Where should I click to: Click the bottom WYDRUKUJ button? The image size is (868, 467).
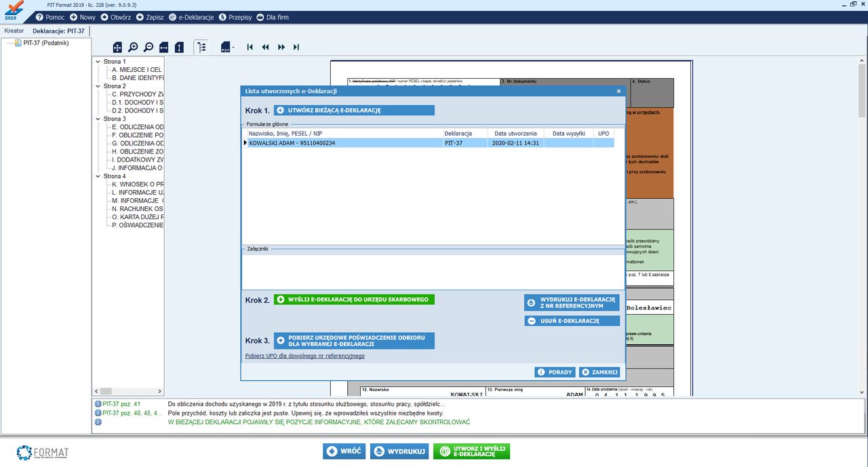[x=399, y=451]
